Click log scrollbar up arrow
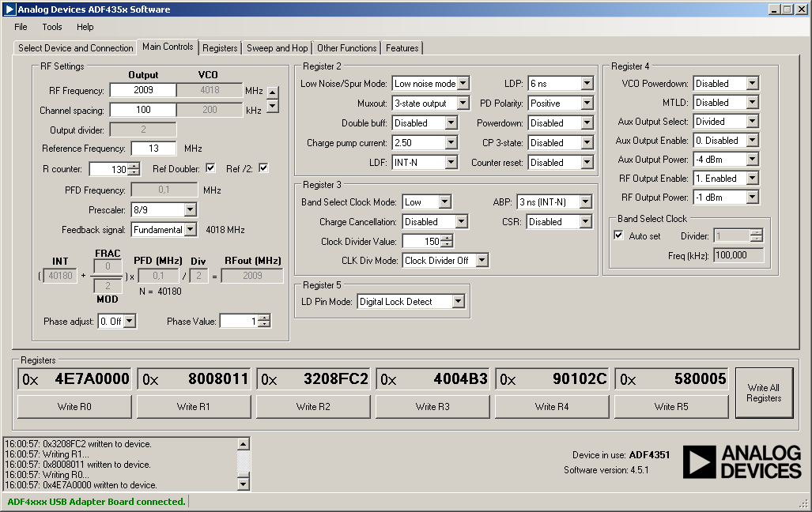The height and width of the screenshot is (512, 812). click(x=244, y=444)
